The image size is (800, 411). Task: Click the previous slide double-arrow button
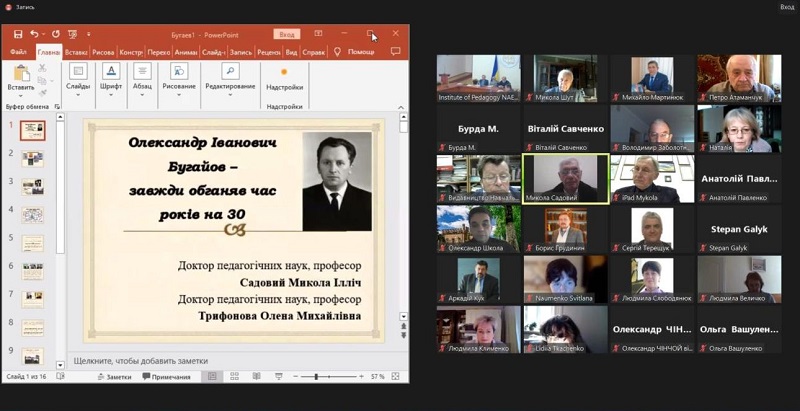[x=404, y=325]
